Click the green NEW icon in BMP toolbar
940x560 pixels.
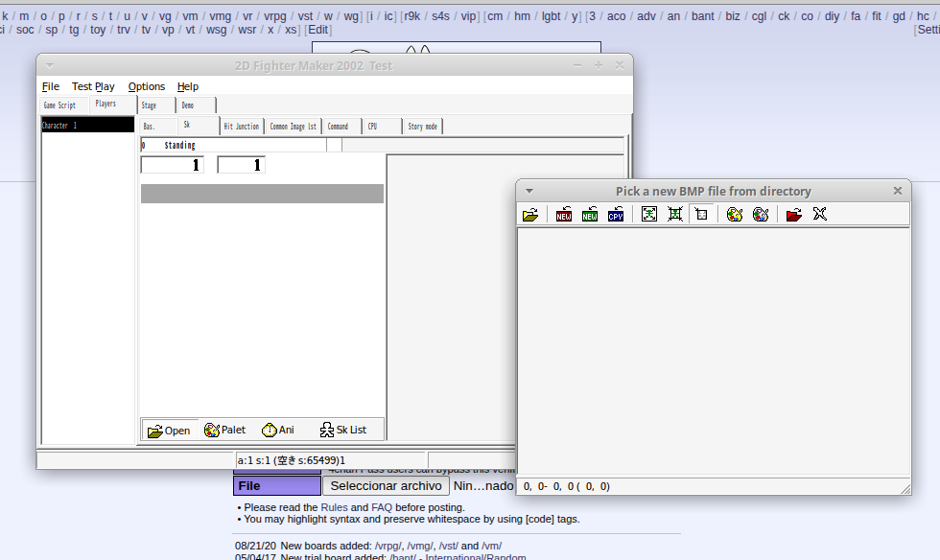pyautogui.click(x=589, y=214)
